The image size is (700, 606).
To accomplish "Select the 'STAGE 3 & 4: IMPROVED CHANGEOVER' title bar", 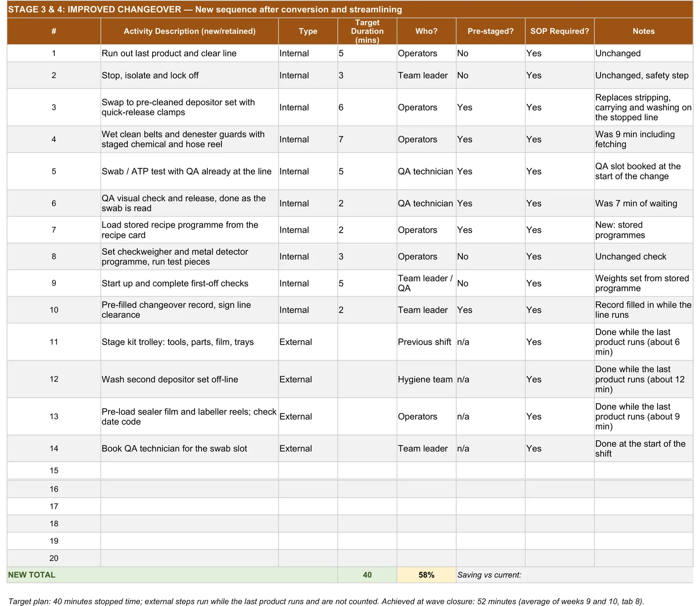I will (x=350, y=9).
